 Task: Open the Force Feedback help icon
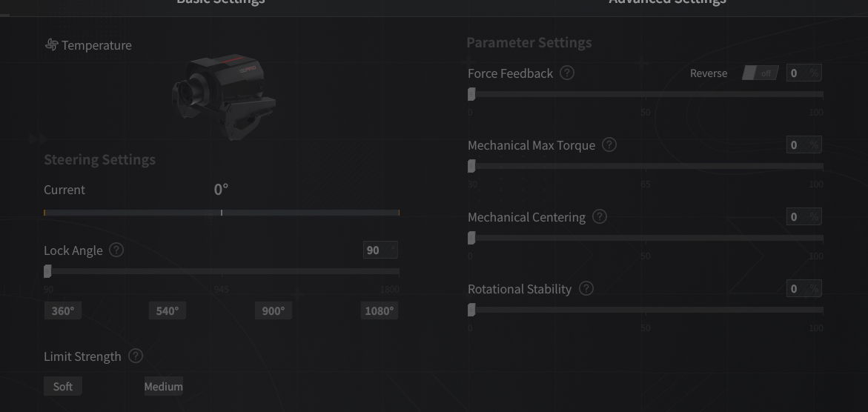coord(567,73)
